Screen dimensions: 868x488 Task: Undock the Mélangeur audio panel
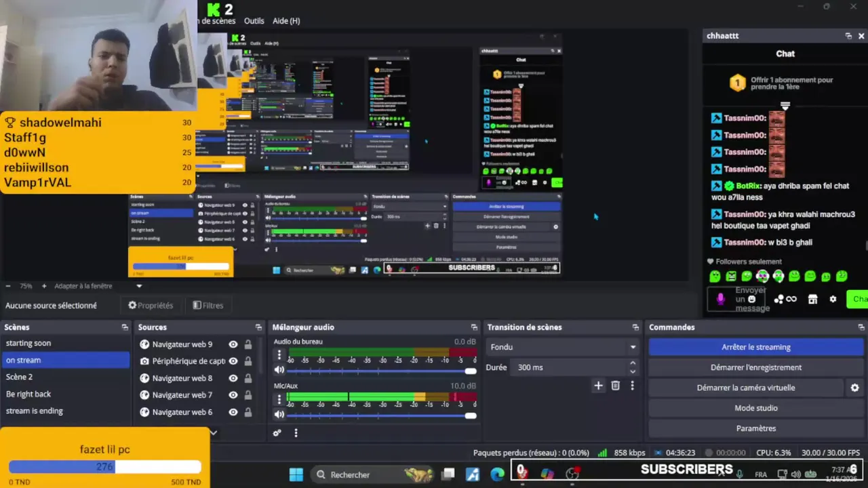(x=474, y=327)
